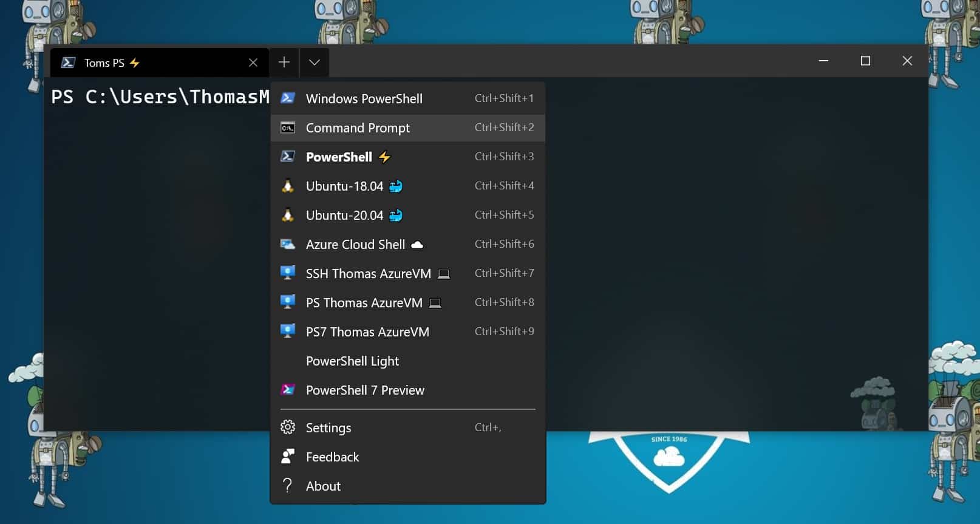Image resolution: width=980 pixels, height=524 pixels.
Task: Click the cloud emoji beside Azure Cloud Shell
Action: click(x=417, y=245)
